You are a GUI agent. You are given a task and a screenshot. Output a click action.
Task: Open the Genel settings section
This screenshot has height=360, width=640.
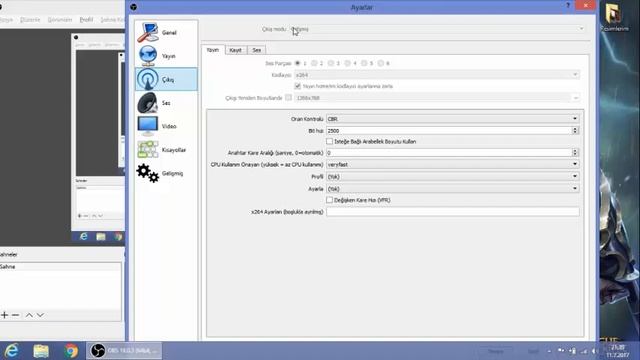[x=166, y=32]
